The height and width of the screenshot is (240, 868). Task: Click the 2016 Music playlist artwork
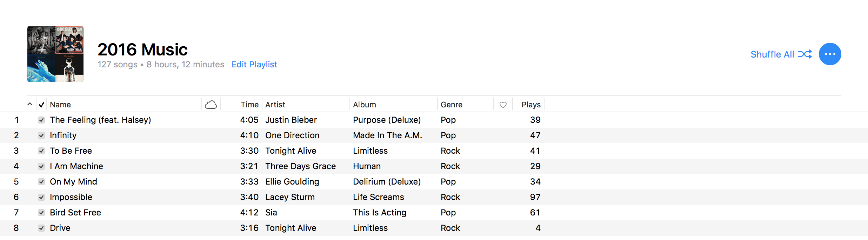[55, 54]
